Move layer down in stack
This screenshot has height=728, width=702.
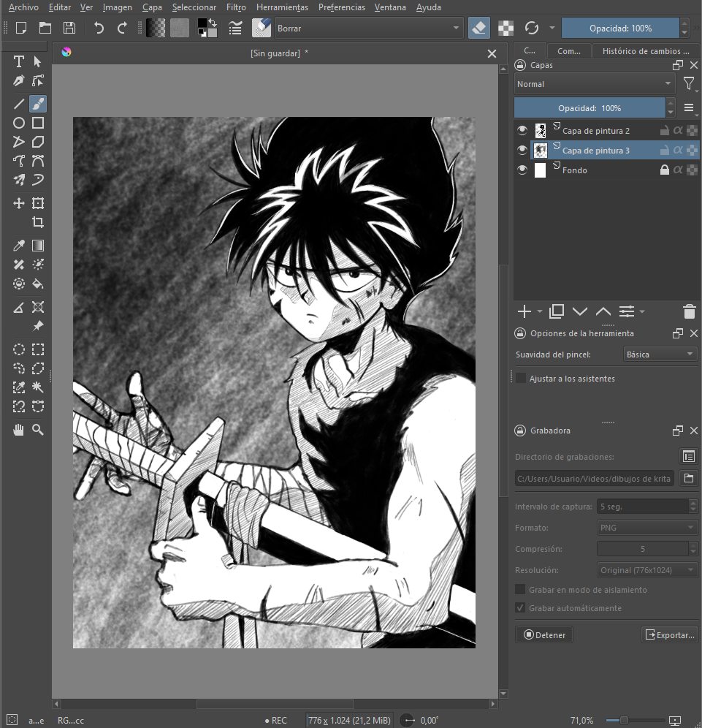579,311
